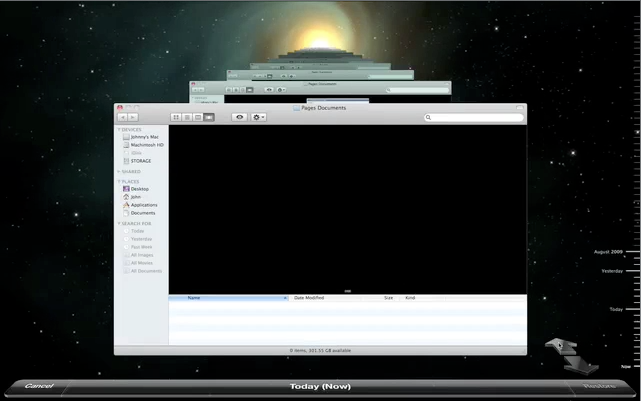The height and width of the screenshot is (401, 641).
Task: Expand the SHARED section
Action: (119, 172)
